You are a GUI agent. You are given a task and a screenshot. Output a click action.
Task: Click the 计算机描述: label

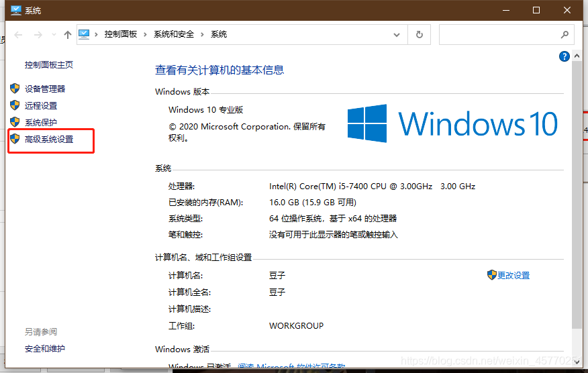(x=190, y=309)
